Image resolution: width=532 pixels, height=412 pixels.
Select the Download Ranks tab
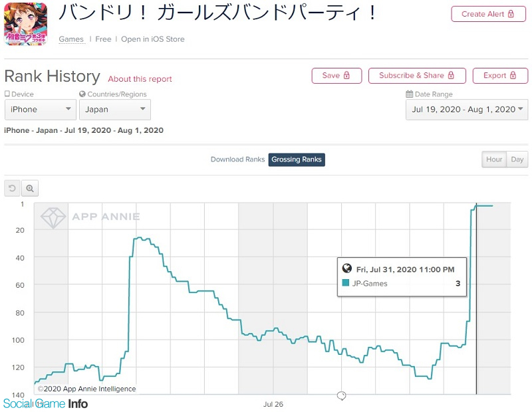pyautogui.click(x=237, y=159)
